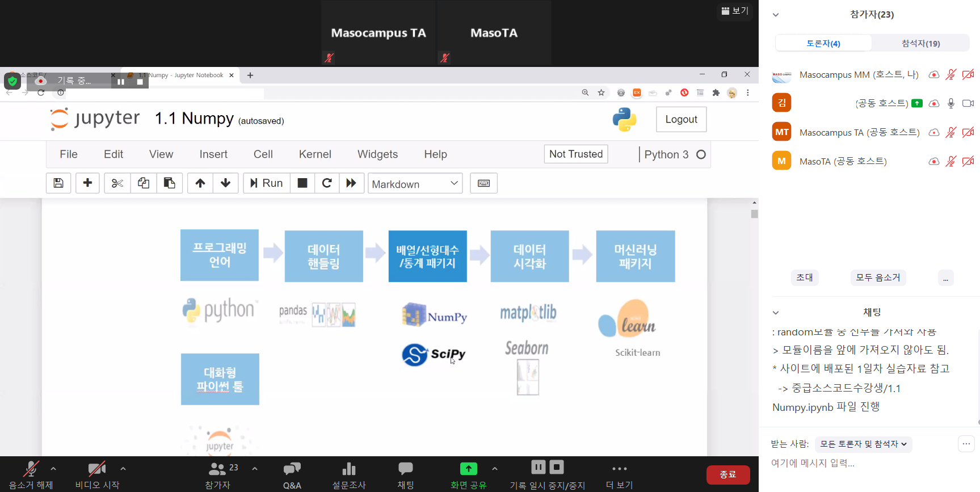Viewport: 980px width, 492px height.
Task: Move the selected cell up
Action: point(200,183)
